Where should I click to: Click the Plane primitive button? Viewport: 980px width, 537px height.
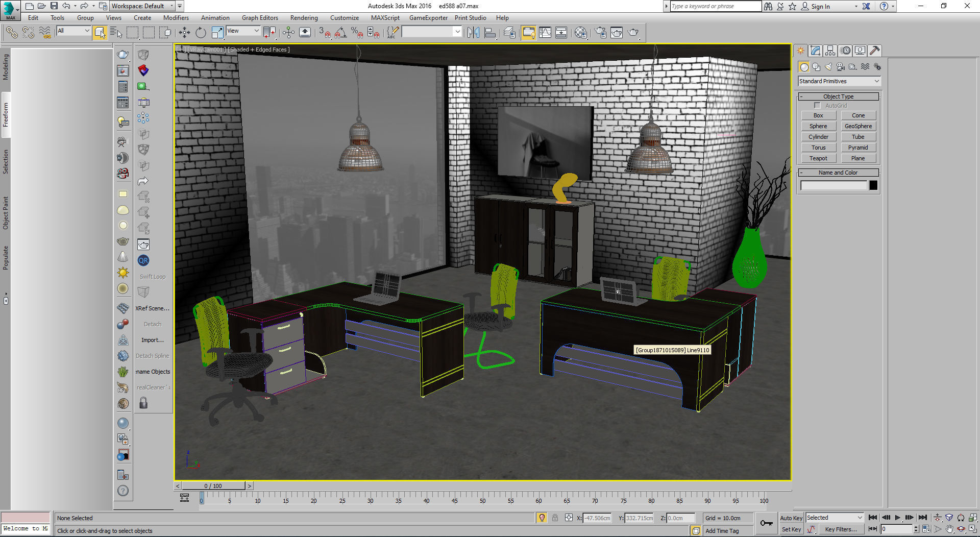[858, 158]
